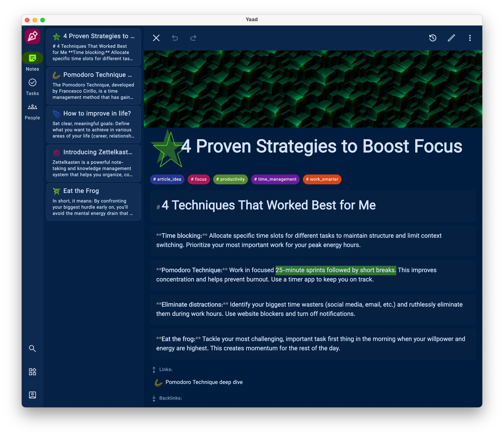The height and width of the screenshot is (436, 504).
Task: Click the widgets grid icon in sidebar
Action: click(32, 372)
